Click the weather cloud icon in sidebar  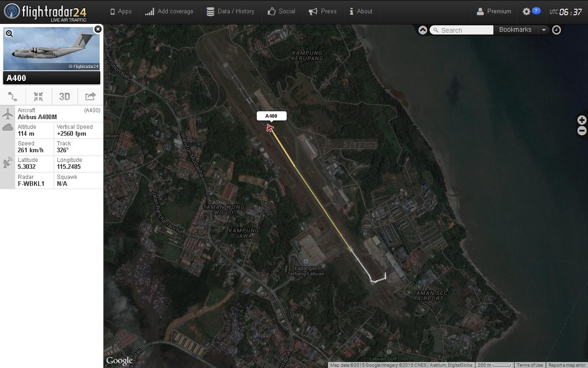(7, 127)
